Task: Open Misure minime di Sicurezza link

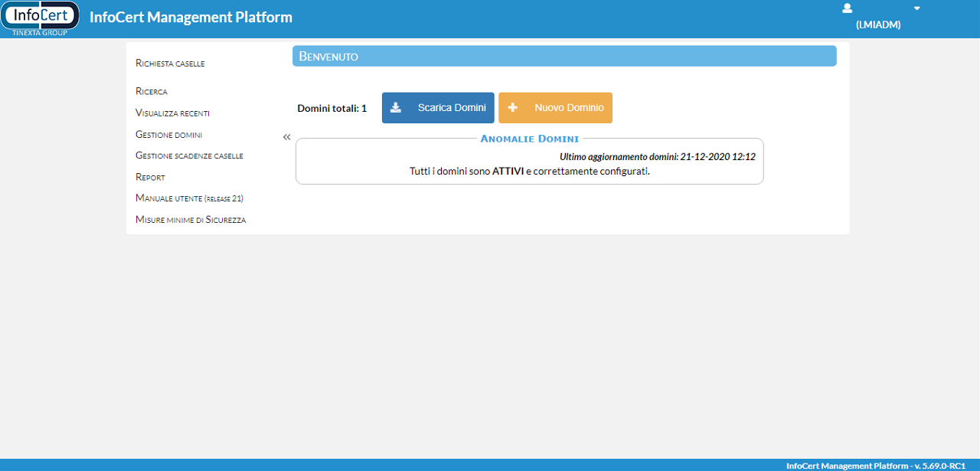Action: [x=191, y=220]
